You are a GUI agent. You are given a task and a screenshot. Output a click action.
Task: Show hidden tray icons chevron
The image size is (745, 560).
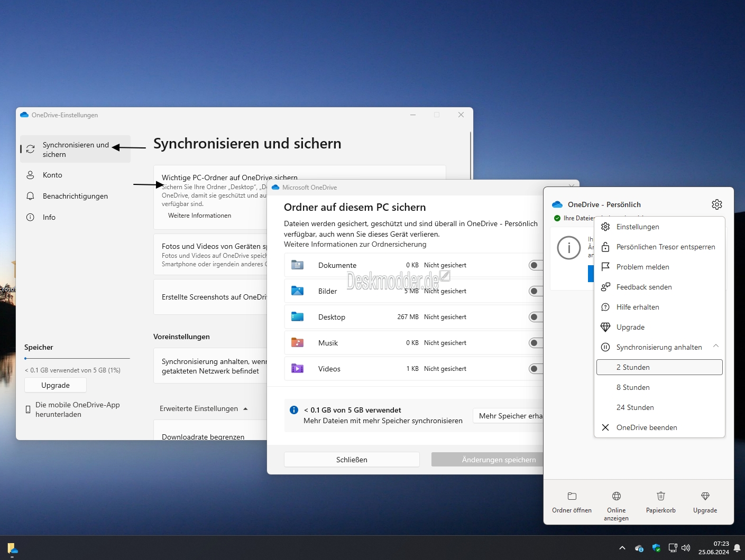[622, 548]
